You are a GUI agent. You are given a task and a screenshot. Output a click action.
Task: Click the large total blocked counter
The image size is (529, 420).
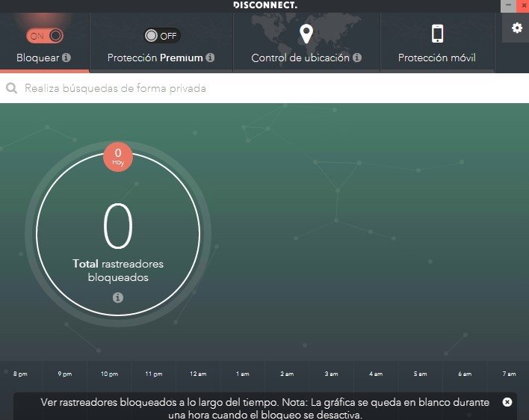(x=118, y=226)
